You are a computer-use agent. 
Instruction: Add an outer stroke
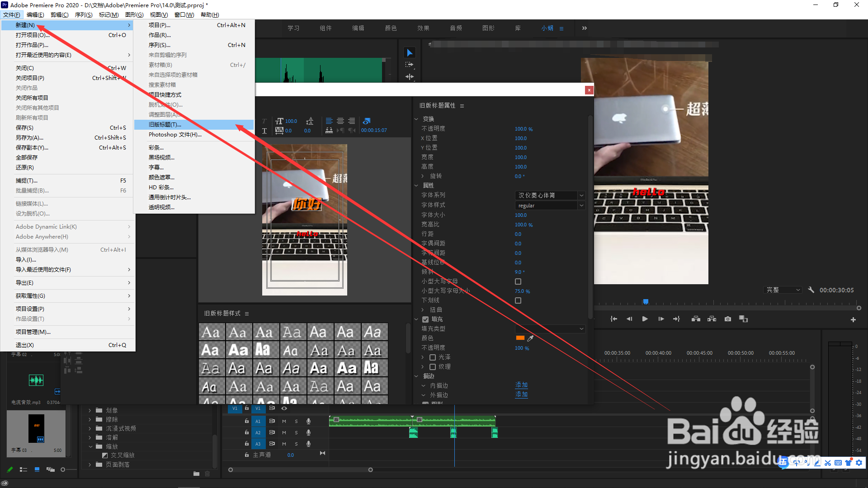[521, 394]
